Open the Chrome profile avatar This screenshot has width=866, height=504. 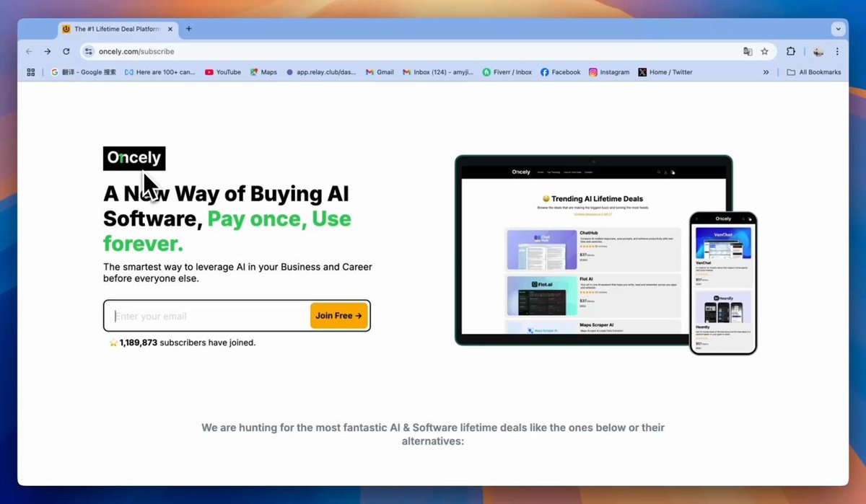coord(818,52)
